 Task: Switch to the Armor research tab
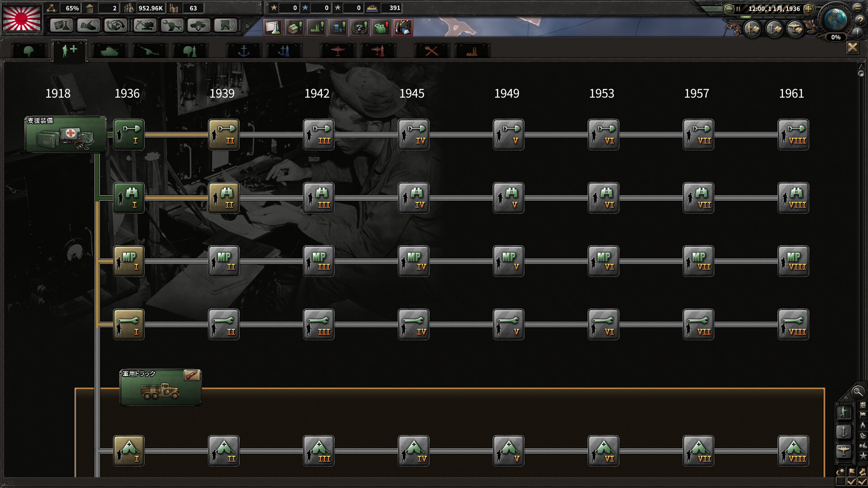(x=109, y=51)
